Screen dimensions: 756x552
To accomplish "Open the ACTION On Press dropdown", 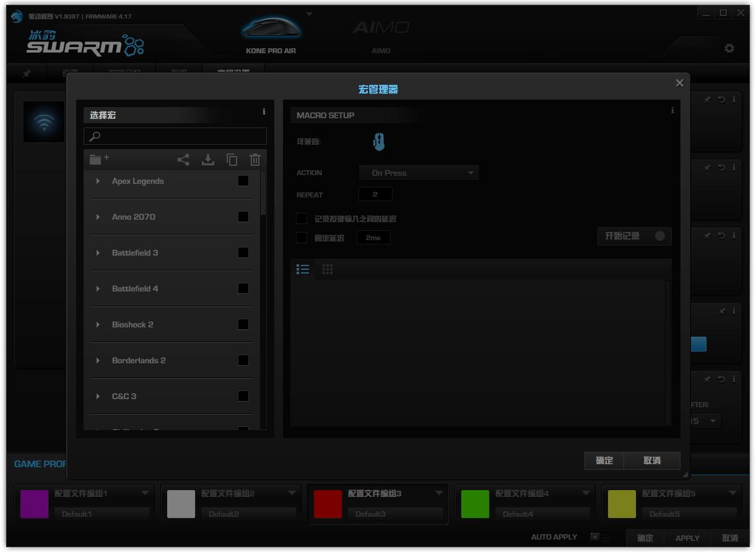I will click(419, 173).
